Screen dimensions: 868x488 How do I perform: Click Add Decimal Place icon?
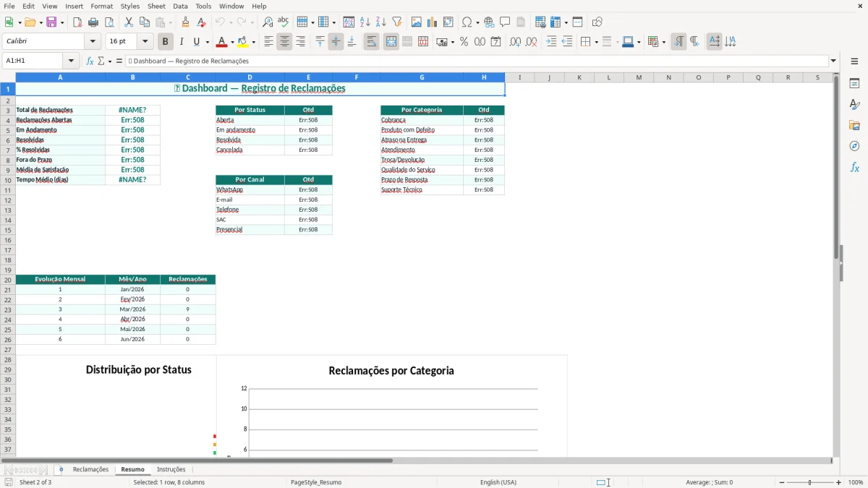pyautogui.click(x=516, y=42)
